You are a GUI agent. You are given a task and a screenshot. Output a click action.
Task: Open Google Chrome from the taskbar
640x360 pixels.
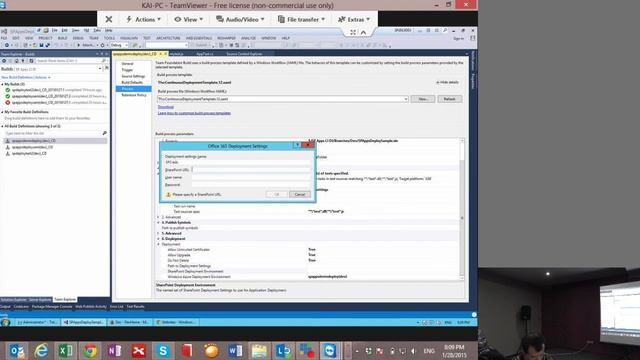90,351
